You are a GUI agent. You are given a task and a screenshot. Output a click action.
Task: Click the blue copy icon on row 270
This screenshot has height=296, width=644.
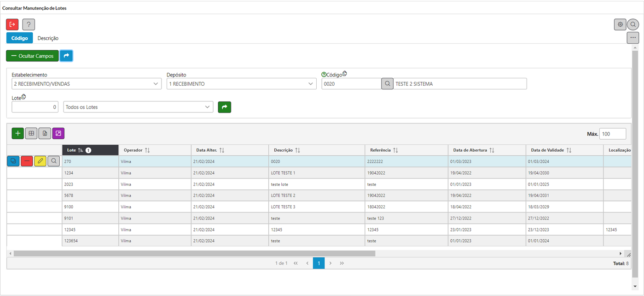click(13, 161)
